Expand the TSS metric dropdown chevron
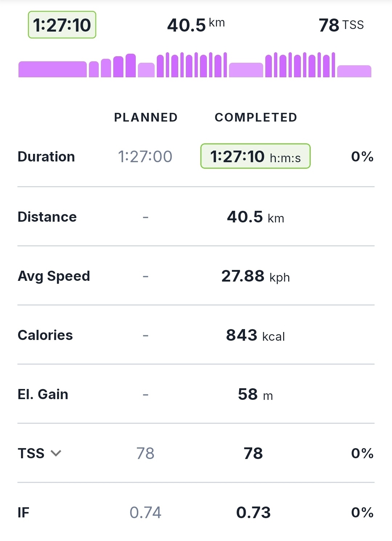392x541 pixels. click(56, 453)
